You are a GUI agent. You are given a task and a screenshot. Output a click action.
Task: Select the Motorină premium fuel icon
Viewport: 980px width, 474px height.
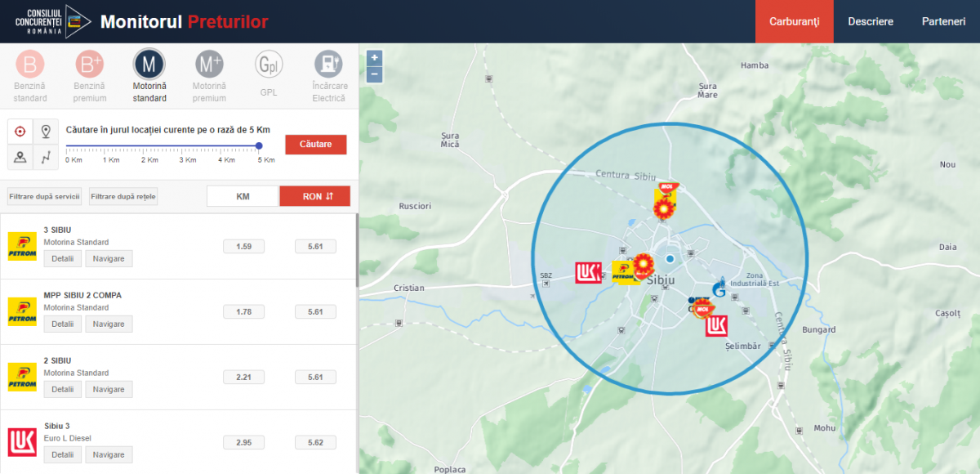[x=209, y=64]
